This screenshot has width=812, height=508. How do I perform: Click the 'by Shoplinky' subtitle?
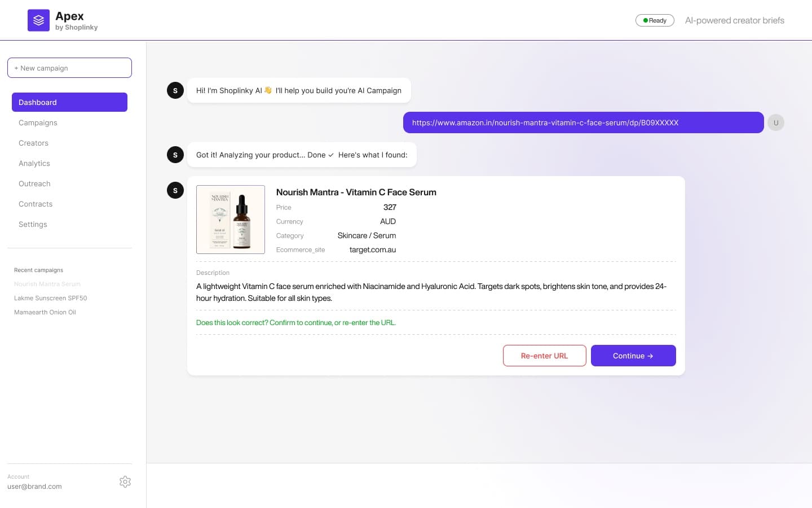click(x=77, y=28)
